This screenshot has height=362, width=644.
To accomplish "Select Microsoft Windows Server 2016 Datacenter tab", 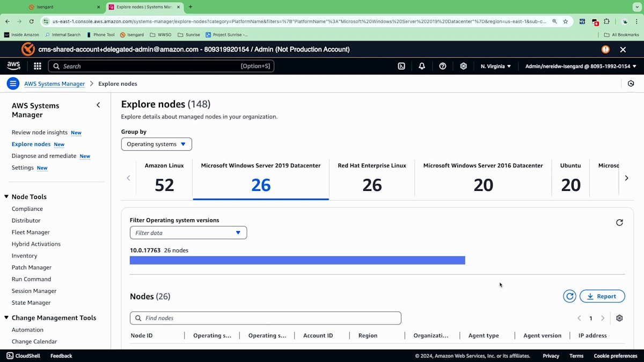I will [x=483, y=179].
